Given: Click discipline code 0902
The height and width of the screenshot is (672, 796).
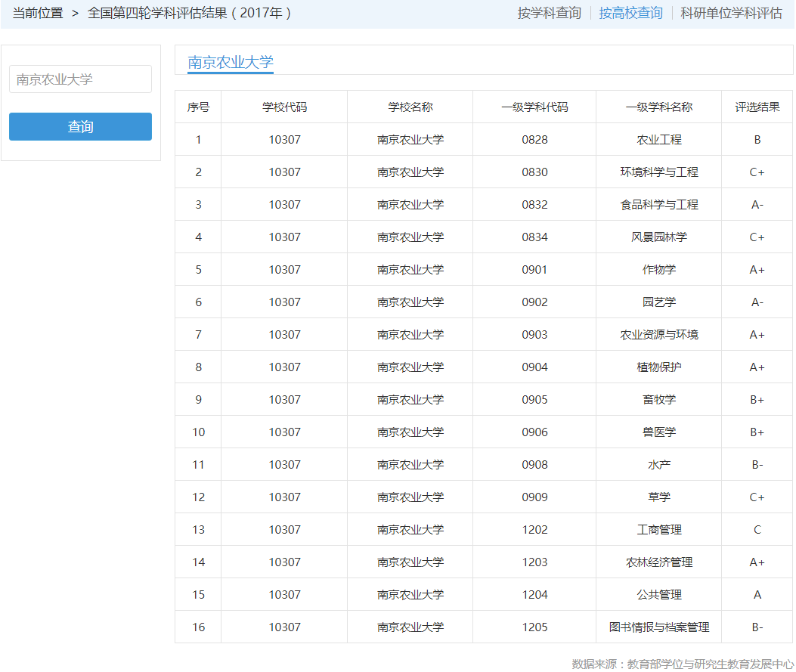Looking at the screenshot, I should [x=534, y=302].
